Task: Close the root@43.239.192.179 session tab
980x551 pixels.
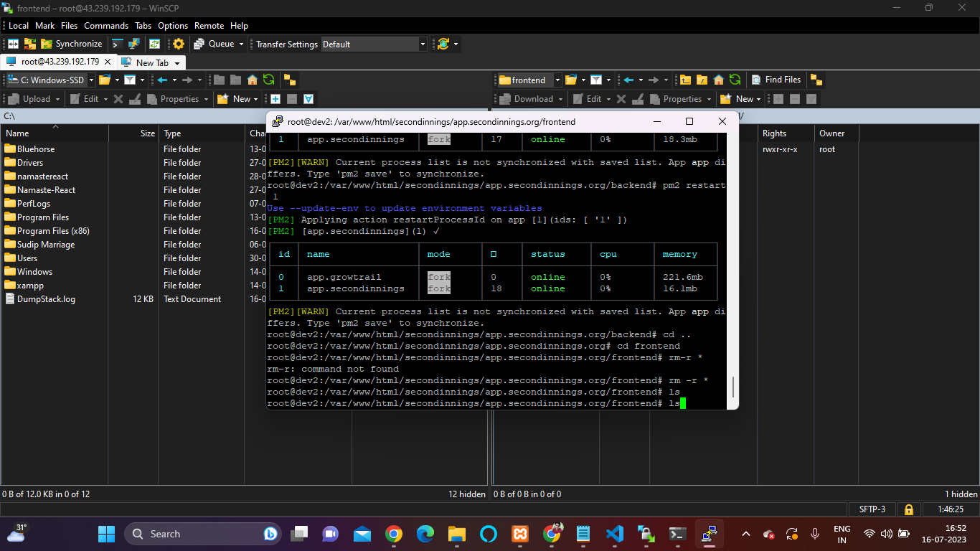Action: (x=108, y=62)
